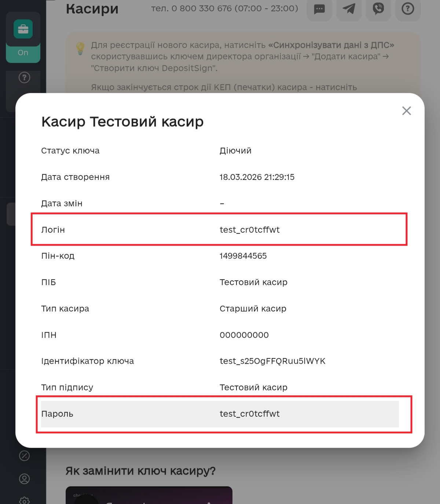The image size is (440, 504).
Task: Click the question-mark icon in left sidebar
Action: click(24, 78)
